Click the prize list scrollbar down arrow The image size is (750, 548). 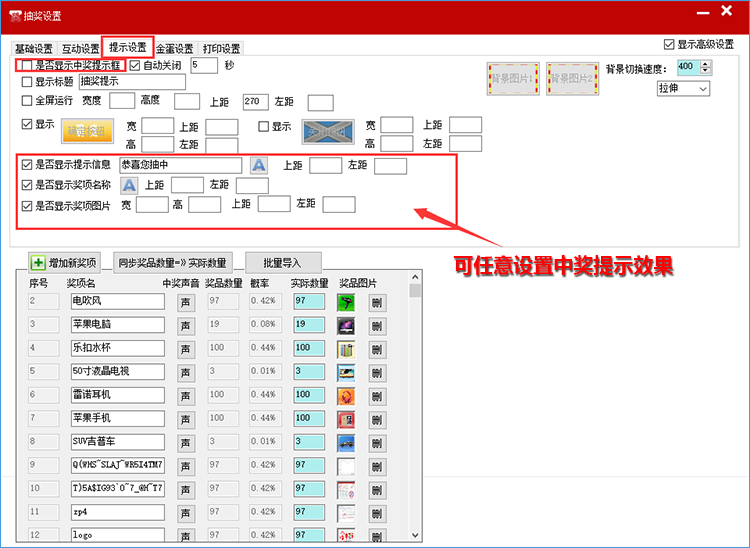415,537
